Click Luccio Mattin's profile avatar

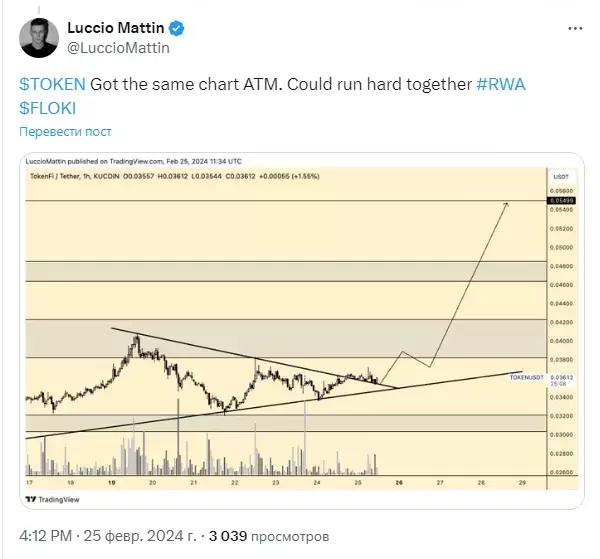pos(39,38)
